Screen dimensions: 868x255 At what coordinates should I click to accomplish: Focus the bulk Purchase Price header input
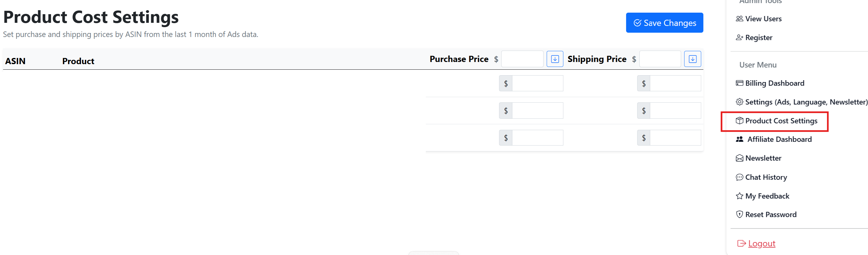[522, 59]
